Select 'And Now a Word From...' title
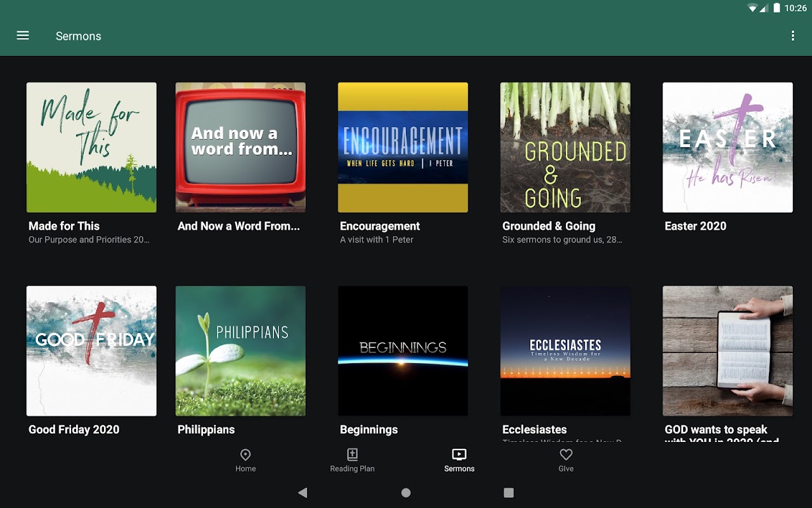 (x=239, y=226)
